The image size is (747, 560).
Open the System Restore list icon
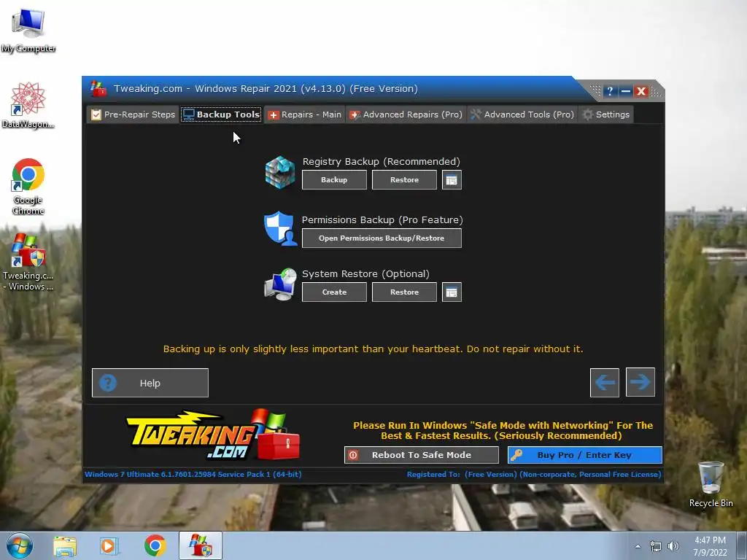tap(452, 292)
